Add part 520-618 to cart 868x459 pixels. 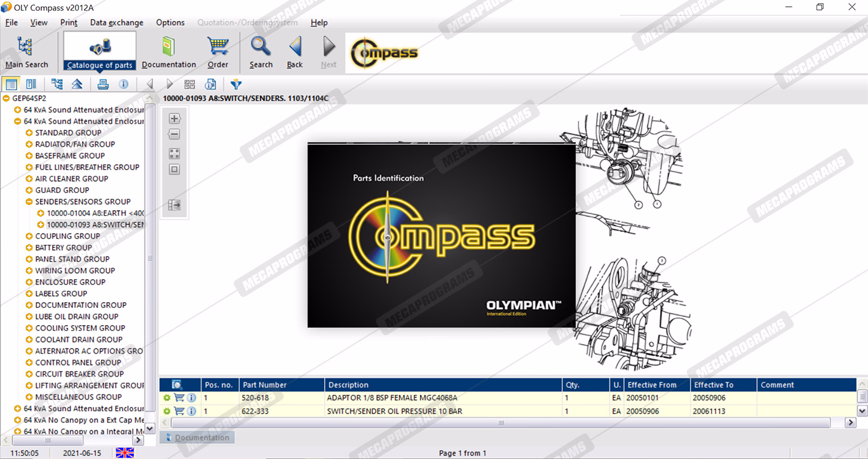179,398
